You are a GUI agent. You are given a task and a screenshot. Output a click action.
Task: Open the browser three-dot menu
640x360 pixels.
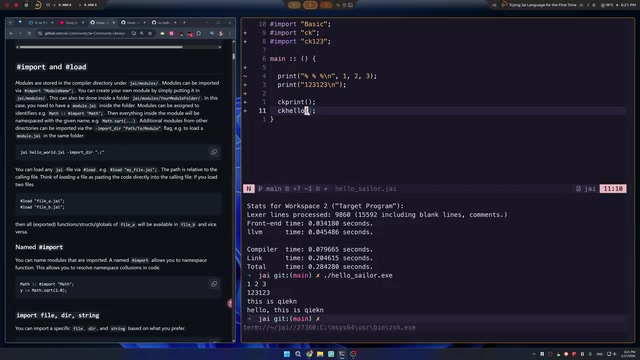[230, 33]
